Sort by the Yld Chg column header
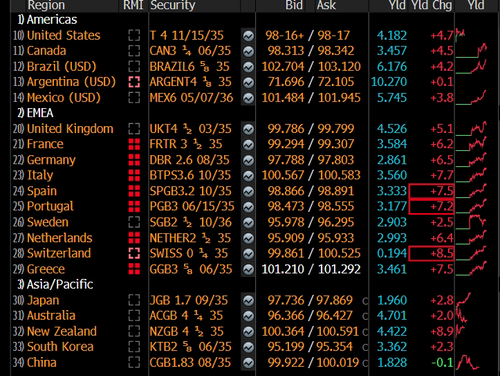The height and width of the screenshot is (376, 500). (432, 5)
